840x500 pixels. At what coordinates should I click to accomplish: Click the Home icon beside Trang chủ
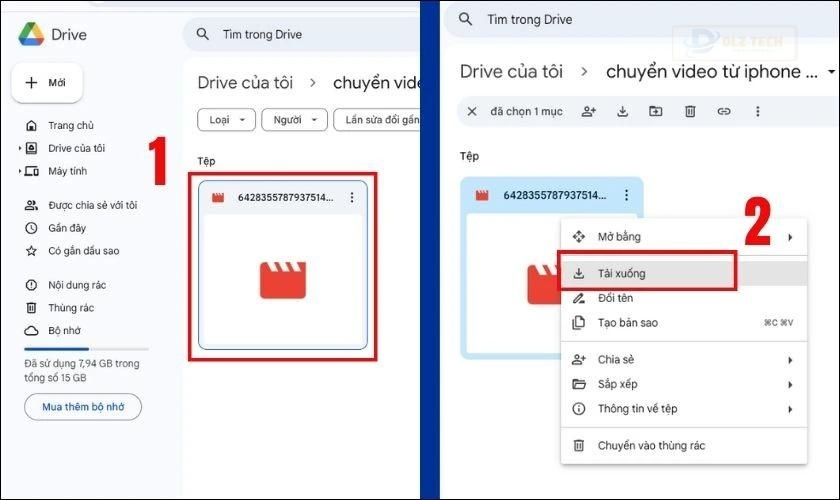(32, 125)
